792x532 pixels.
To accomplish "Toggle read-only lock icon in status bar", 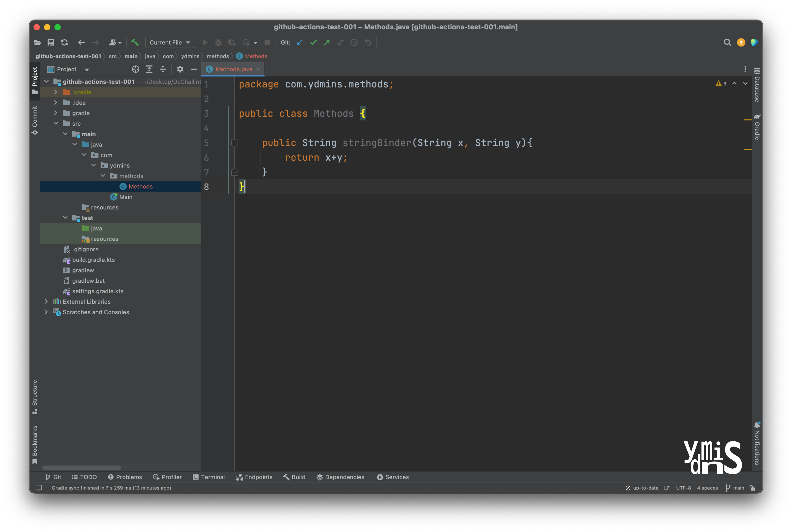I will click(753, 488).
